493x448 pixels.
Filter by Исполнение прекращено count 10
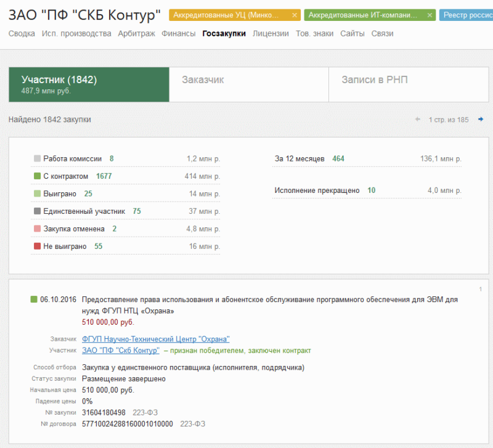(x=372, y=190)
